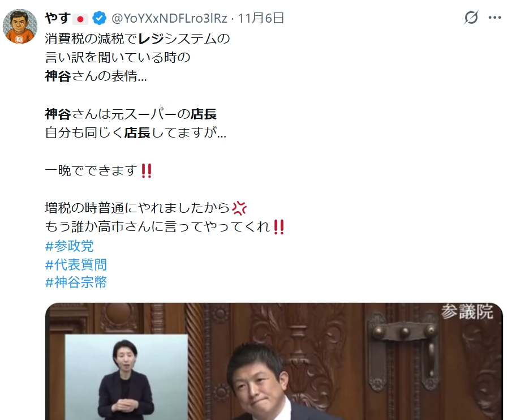Image resolution: width=516 pixels, height=420 pixels.
Task: Select the #神谷宗幣 hashtag
Action: (76, 282)
